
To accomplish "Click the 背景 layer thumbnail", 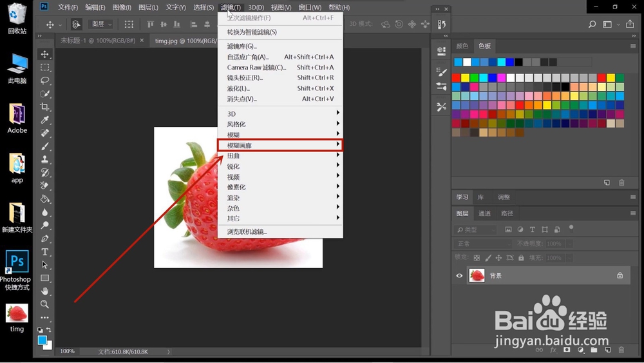I will coord(477,275).
